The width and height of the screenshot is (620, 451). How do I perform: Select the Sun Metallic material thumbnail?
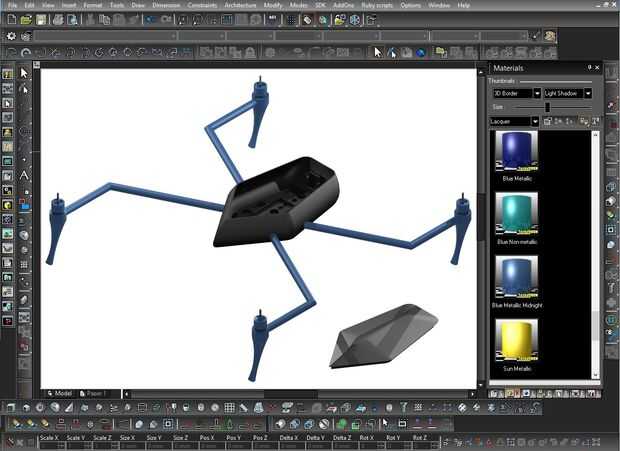tap(516, 340)
